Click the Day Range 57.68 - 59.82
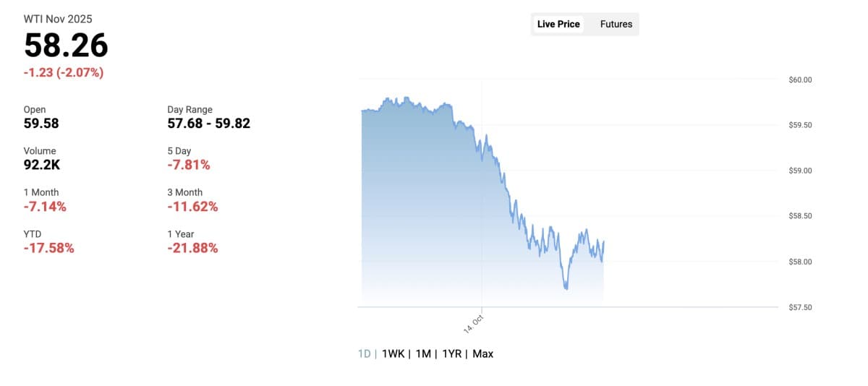 (208, 124)
